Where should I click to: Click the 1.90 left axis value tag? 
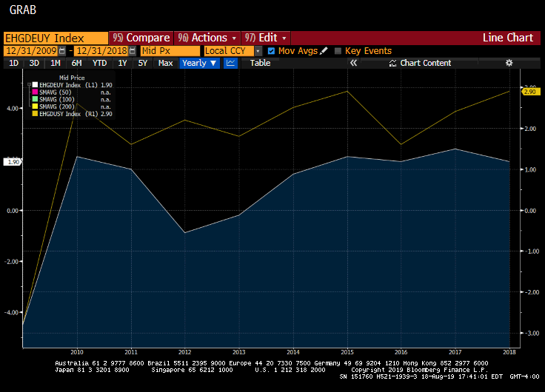[13, 162]
